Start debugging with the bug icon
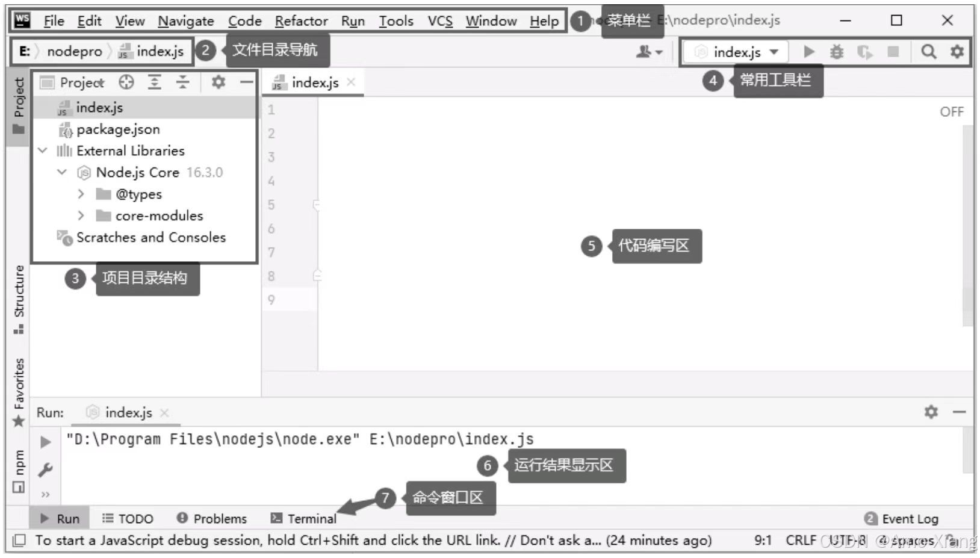The width and height of the screenshot is (980, 558). [837, 52]
